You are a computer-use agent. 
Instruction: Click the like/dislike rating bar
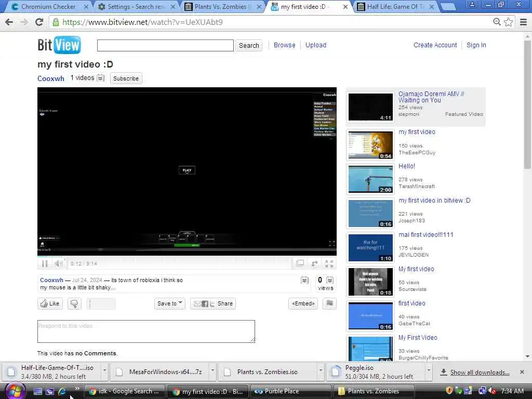[x=101, y=303]
